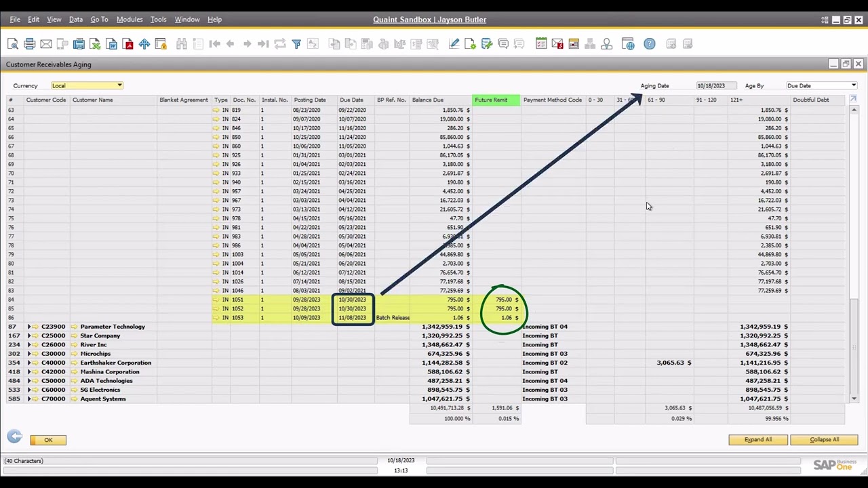868x488 pixels.
Task: Go to the first data record
Action: pyautogui.click(x=214, y=44)
